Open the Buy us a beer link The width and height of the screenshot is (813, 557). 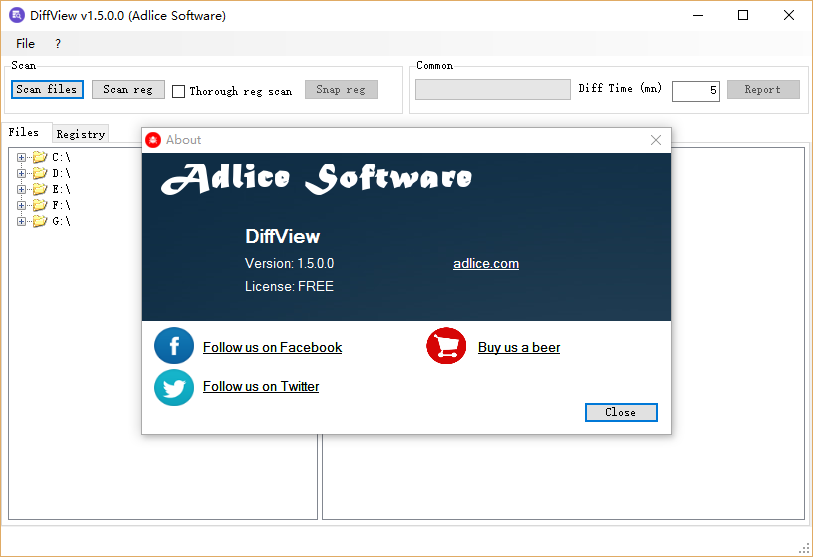coord(519,348)
